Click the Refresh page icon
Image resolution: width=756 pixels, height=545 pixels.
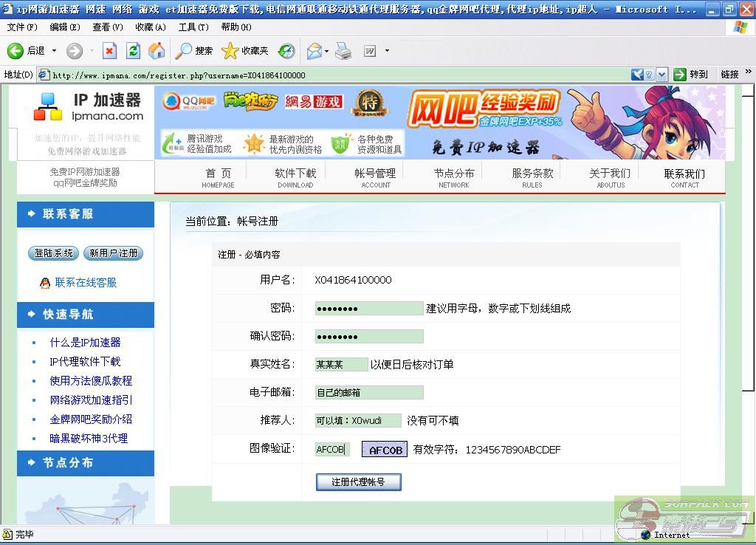click(x=133, y=51)
